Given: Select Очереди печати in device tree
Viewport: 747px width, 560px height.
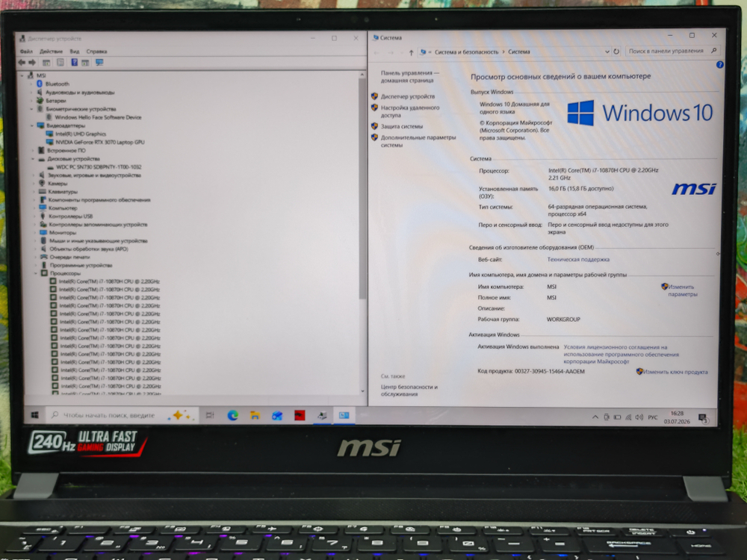Looking at the screenshot, I should (69, 257).
